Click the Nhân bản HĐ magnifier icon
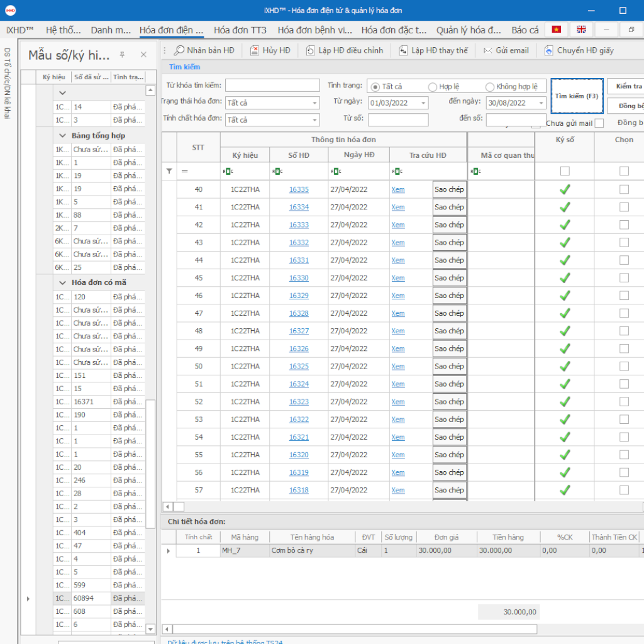The image size is (644, 644). point(179,50)
